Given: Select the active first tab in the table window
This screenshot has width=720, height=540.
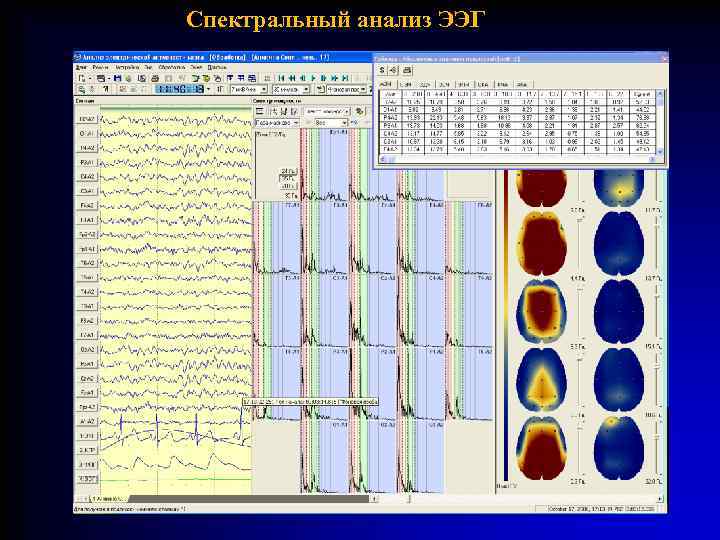Looking at the screenshot, I should (386, 84).
